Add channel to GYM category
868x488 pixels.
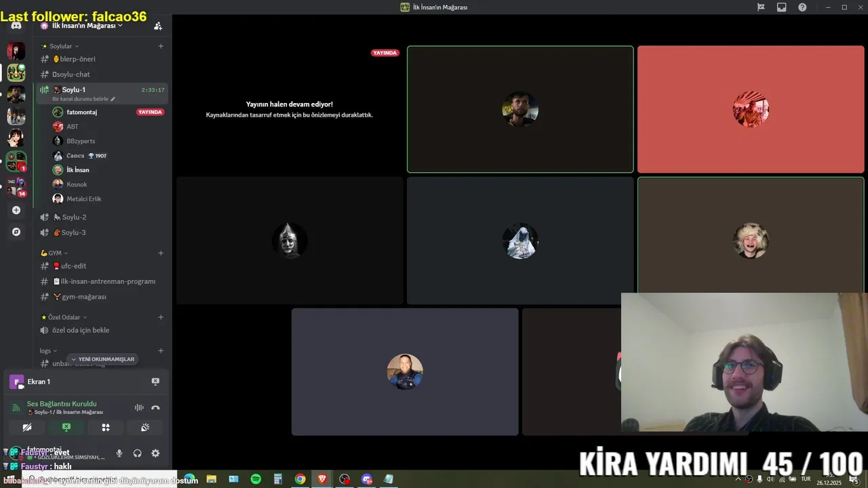click(161, 253)
